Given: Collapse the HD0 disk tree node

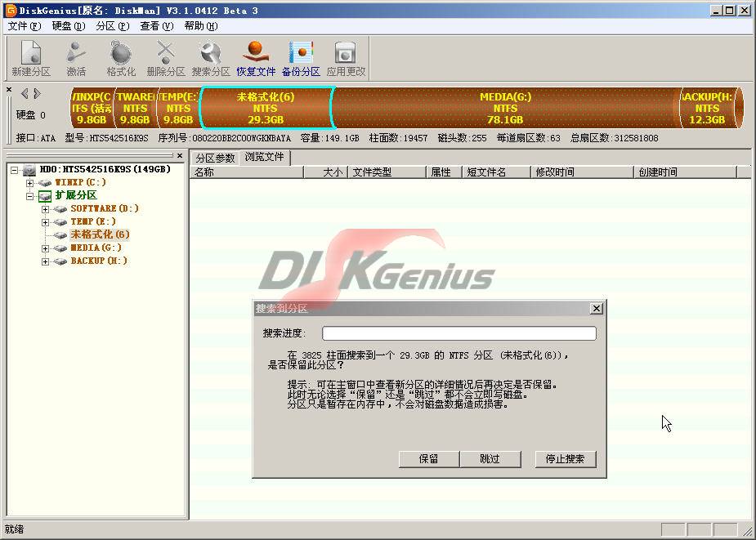Looking at the screenshot, I should click(15, 170).
